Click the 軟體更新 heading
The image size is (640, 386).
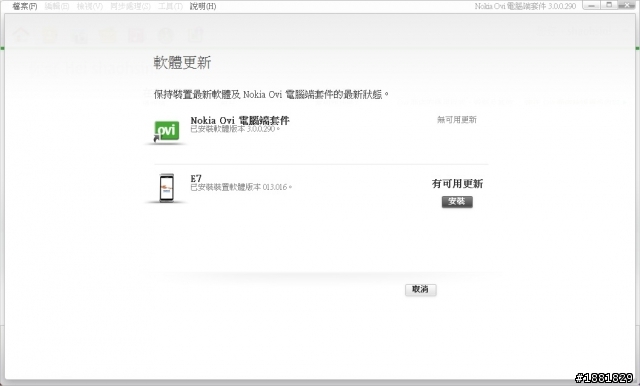[182, 63]
